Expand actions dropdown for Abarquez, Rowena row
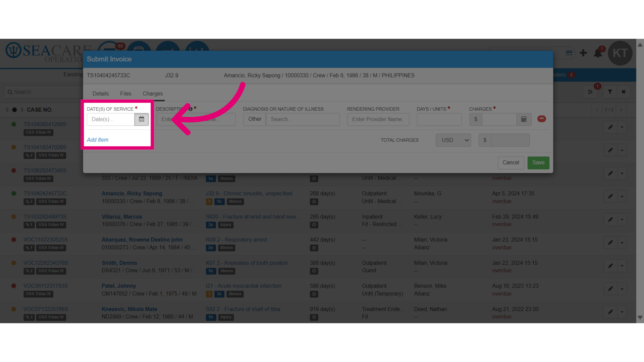The height and width of the screenshot is (362, 644). tap(622, 243)
